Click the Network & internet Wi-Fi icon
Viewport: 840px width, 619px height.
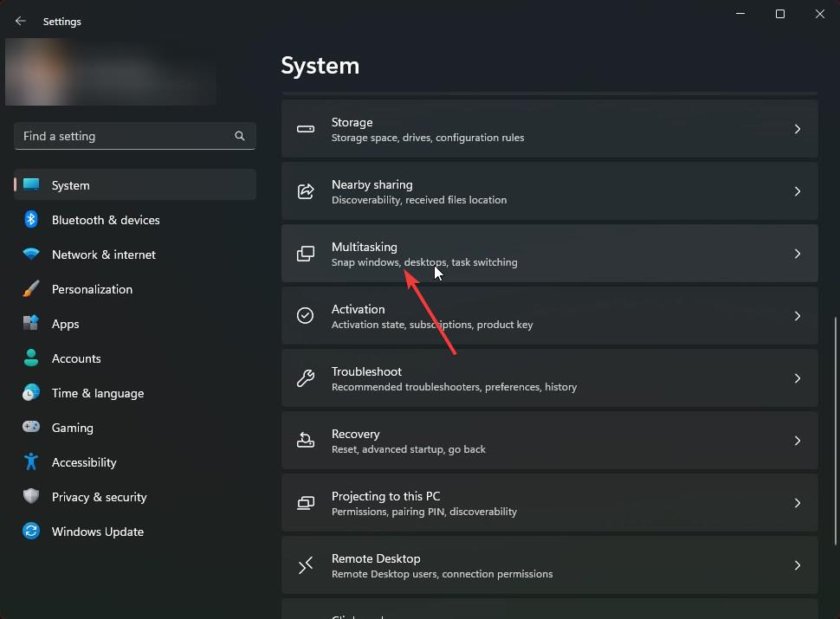tap(31, 255)
